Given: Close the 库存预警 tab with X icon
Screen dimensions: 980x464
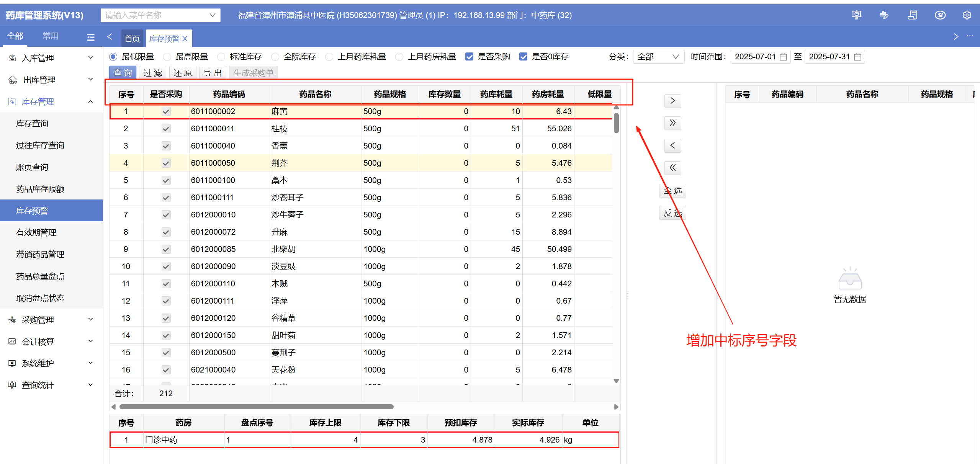Looking at the screenshot, I should [x=185, y=39].
